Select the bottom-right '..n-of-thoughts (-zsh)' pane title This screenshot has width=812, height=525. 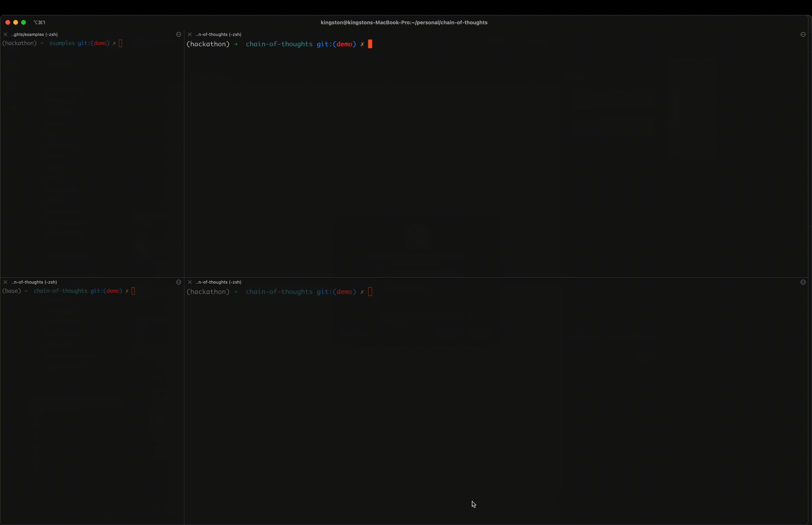[218, 282]
